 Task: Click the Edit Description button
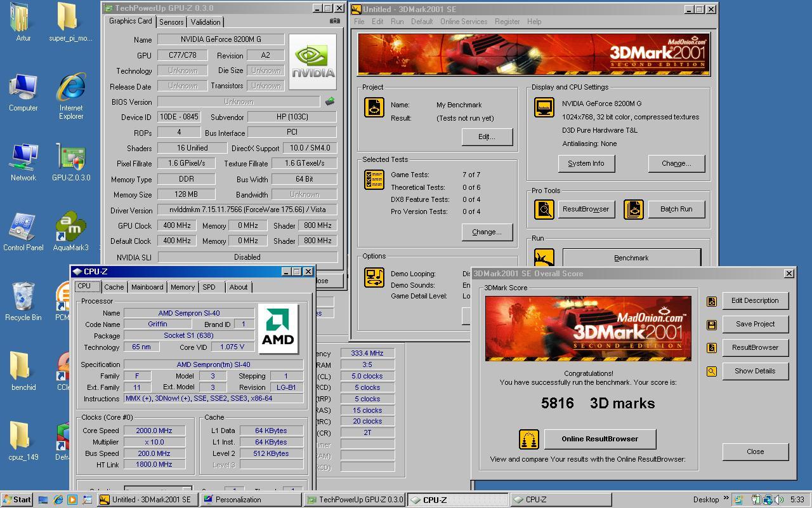click(x=755, y=301)
